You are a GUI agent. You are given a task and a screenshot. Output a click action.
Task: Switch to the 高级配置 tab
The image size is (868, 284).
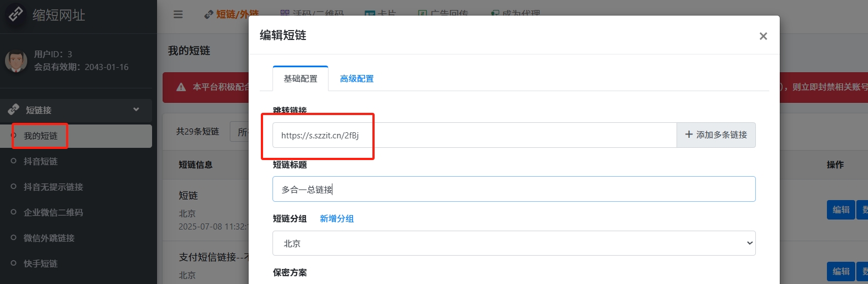357,79
